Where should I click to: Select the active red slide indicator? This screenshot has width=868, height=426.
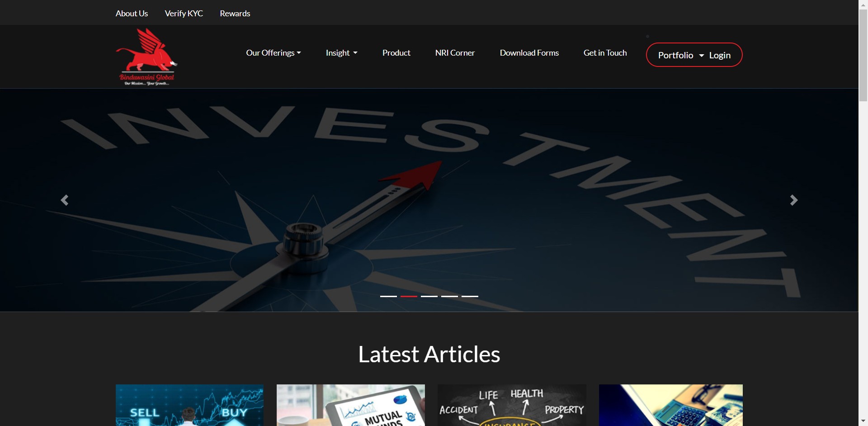409,296
